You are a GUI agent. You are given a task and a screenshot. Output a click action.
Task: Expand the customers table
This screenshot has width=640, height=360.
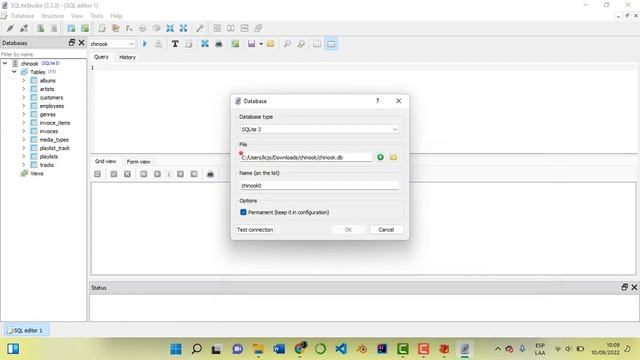[x=24, y=98]
